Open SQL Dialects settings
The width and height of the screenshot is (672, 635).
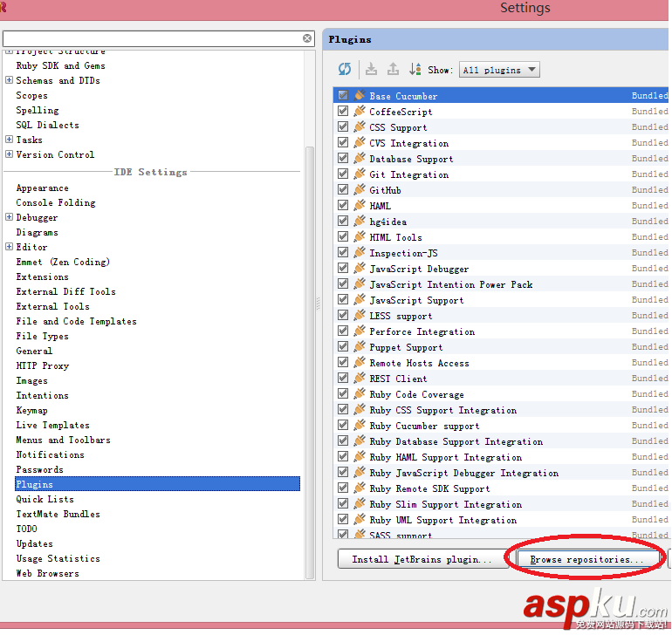click(x=48, y=125)
